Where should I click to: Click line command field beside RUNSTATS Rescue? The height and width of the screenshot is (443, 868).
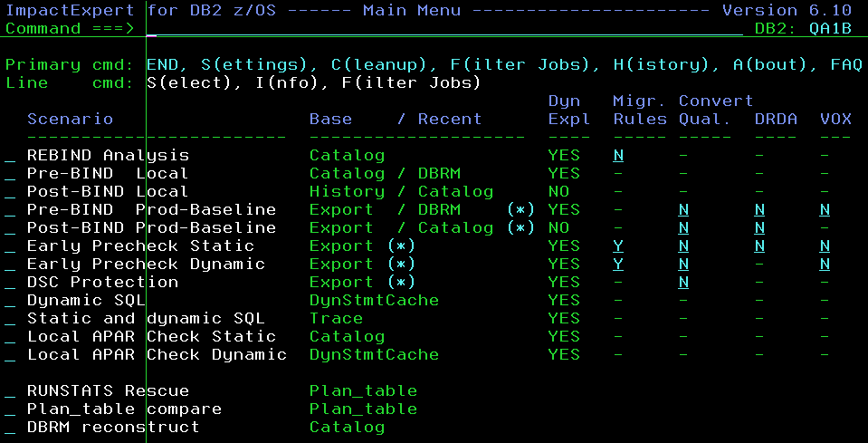pyautogui.click(x=10, y=391)
